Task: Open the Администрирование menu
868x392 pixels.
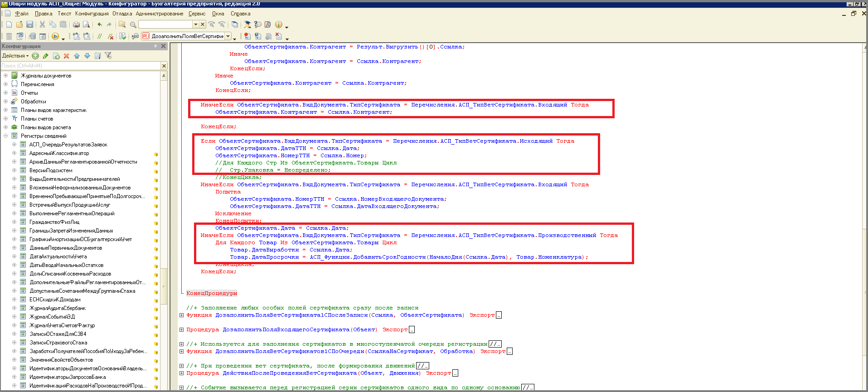Action: pyautogui.click(x=160, y=14)
